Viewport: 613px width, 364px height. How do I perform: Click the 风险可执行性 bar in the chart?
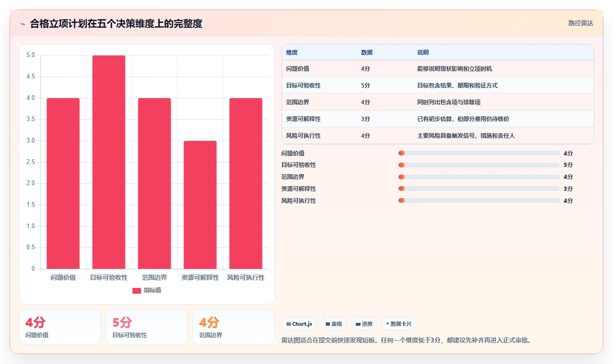coord(246,183)
